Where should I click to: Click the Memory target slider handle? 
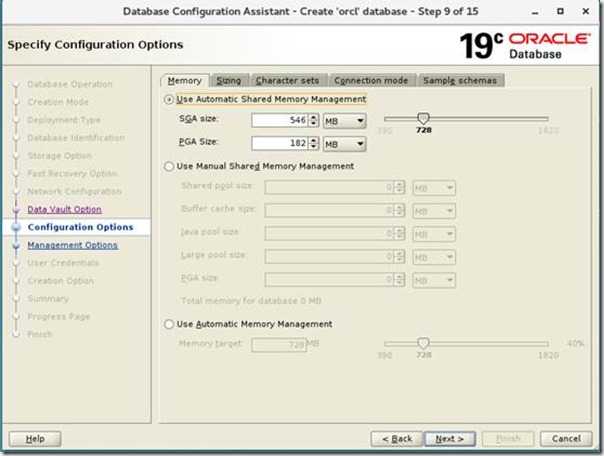click(x=423, y=343)
